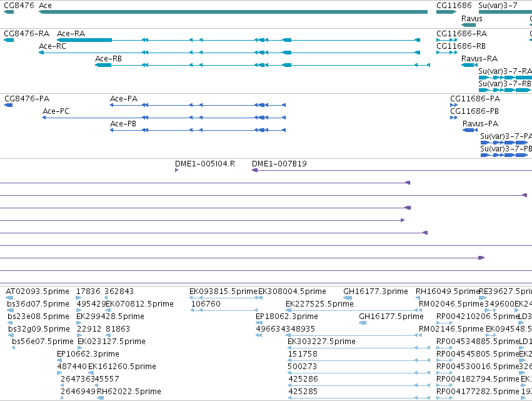Click the CG8476-PA protein label
The height and width of the screenshot is (401, 532).
[27, 99]
